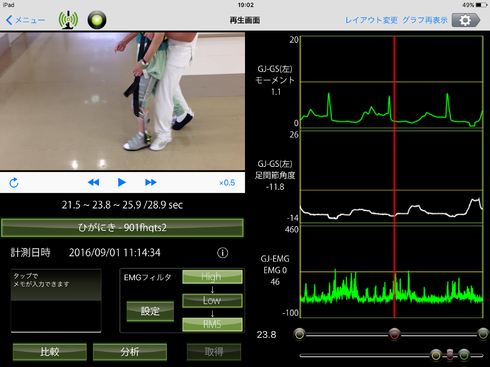
Task: Click the walking patient video frame
Action: 122,101
